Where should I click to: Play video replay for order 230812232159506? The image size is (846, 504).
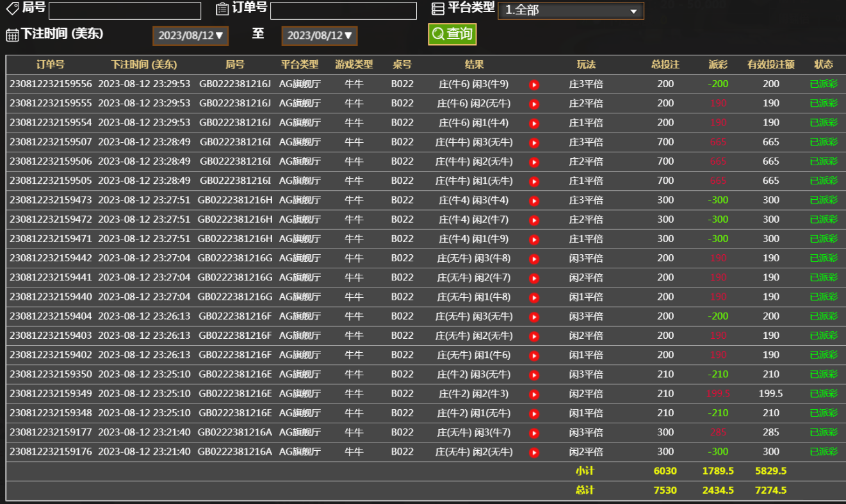(x=534, y=162)
